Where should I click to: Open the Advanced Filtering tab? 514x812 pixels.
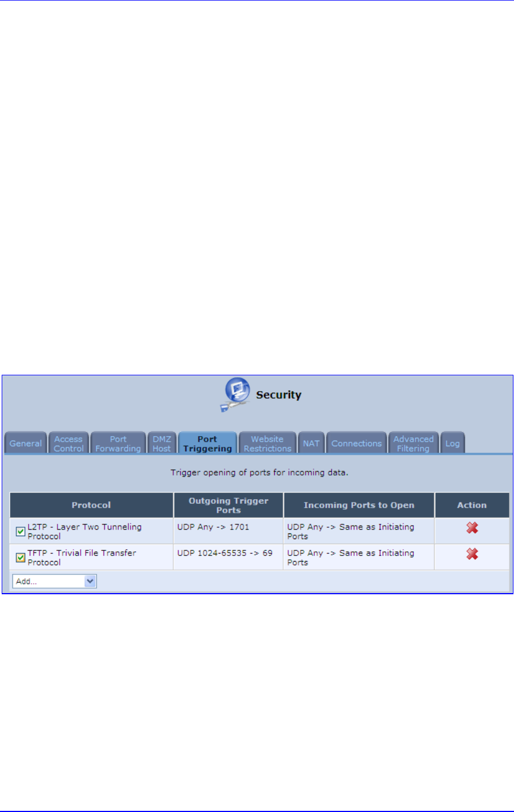coord(413,443)
